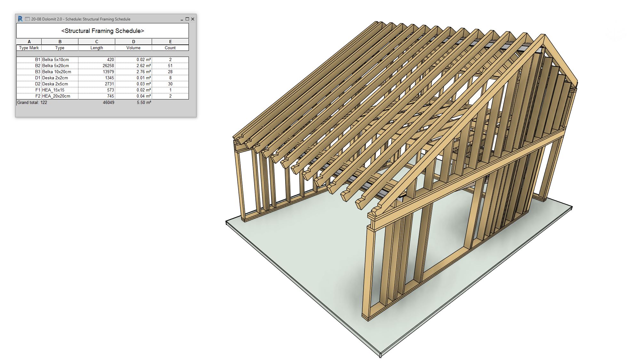Minimize the Structural Framing Schedule window

coord(182,19)
